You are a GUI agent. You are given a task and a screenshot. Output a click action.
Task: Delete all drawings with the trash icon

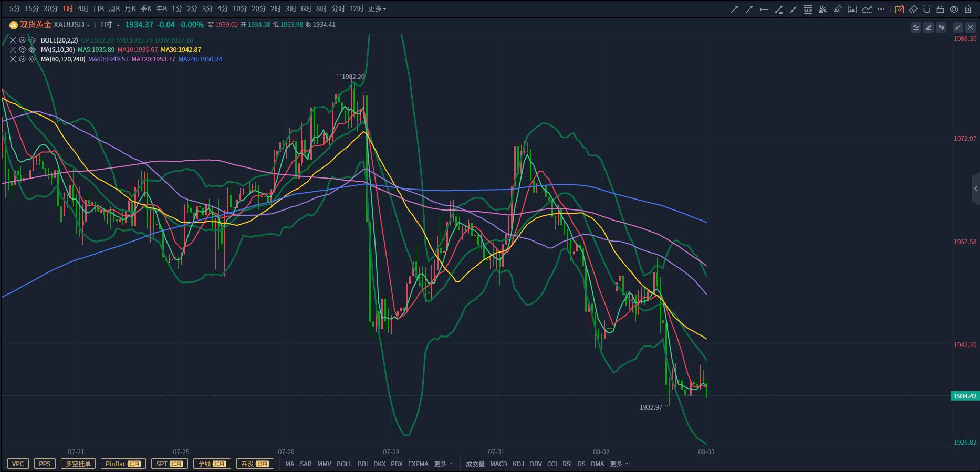(x=968, y=9)
